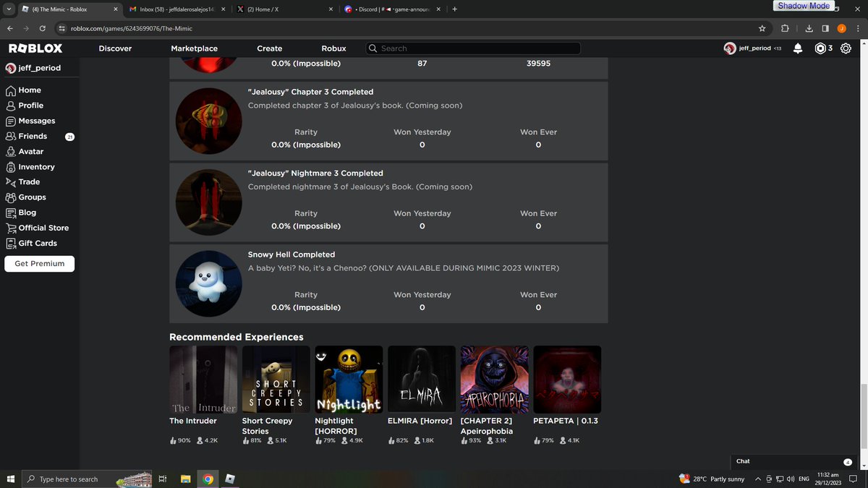Open File Explorer from the taskbar
The height and width of the screenshot is (488, 868).
point(185,479)
